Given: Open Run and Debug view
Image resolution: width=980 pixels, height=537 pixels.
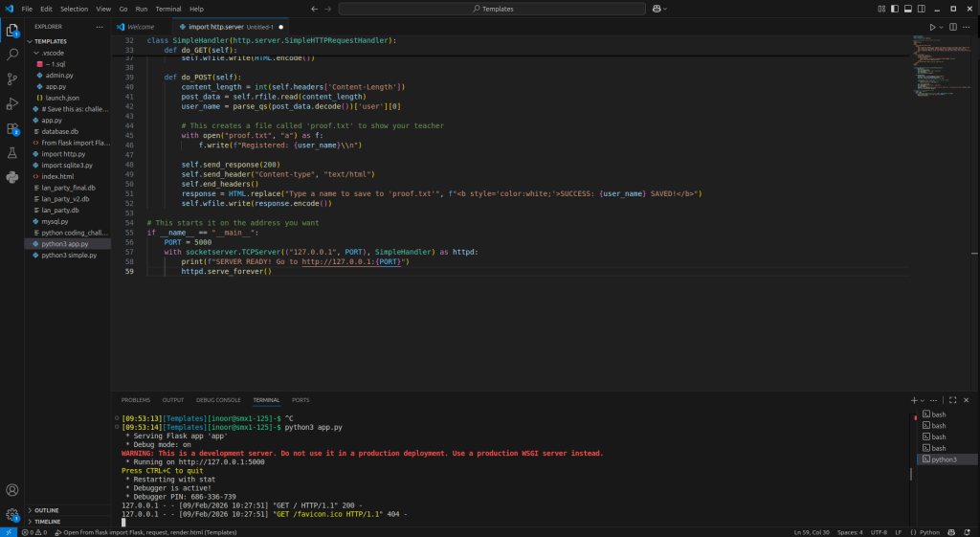Looking at the screenshot, I should coord(12,103).
